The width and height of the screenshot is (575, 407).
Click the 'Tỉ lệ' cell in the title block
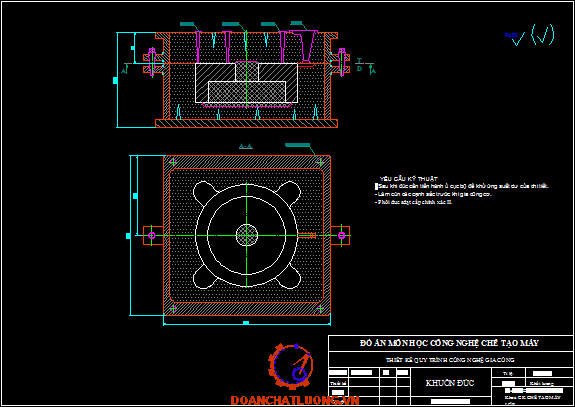[508, 373]
